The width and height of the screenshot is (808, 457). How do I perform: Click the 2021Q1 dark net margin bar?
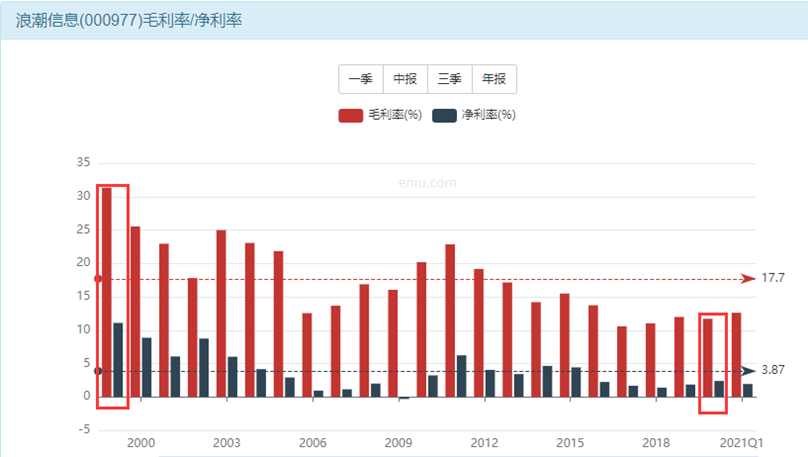(748, 391)
